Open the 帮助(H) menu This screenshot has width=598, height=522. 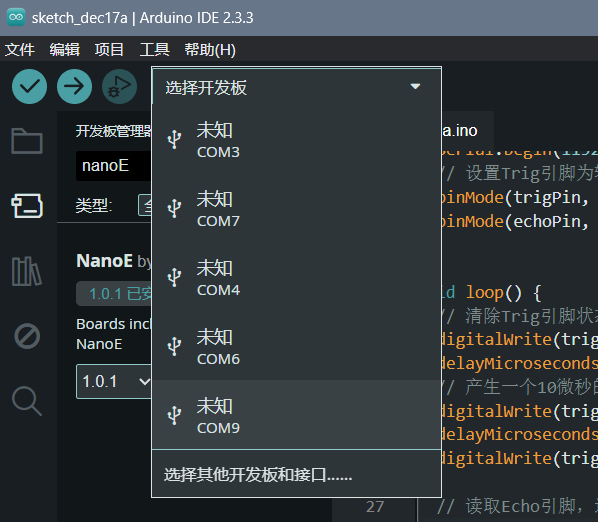point(210,50)
